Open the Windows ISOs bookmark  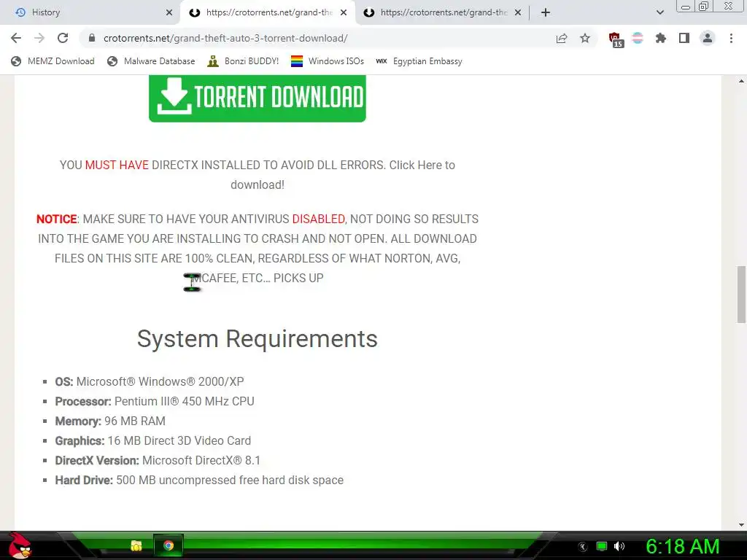(x=328, y=61)
